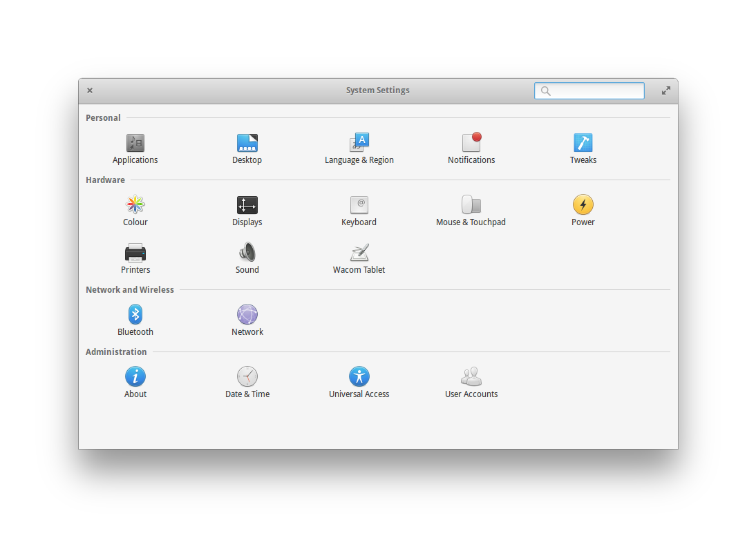Viewport: 756px width, 549px height.
Task: Click the search field in the header
Action: [x=589, y=90]
